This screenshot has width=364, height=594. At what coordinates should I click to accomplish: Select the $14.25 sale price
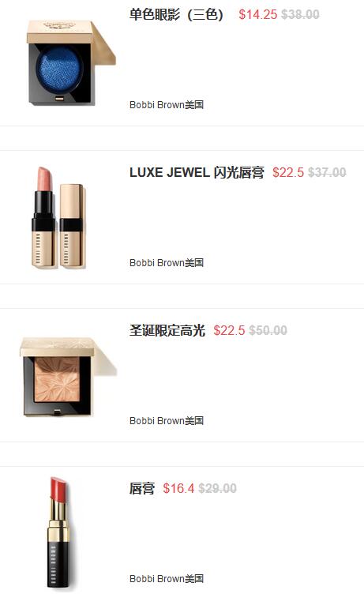(x=258, y=14)
